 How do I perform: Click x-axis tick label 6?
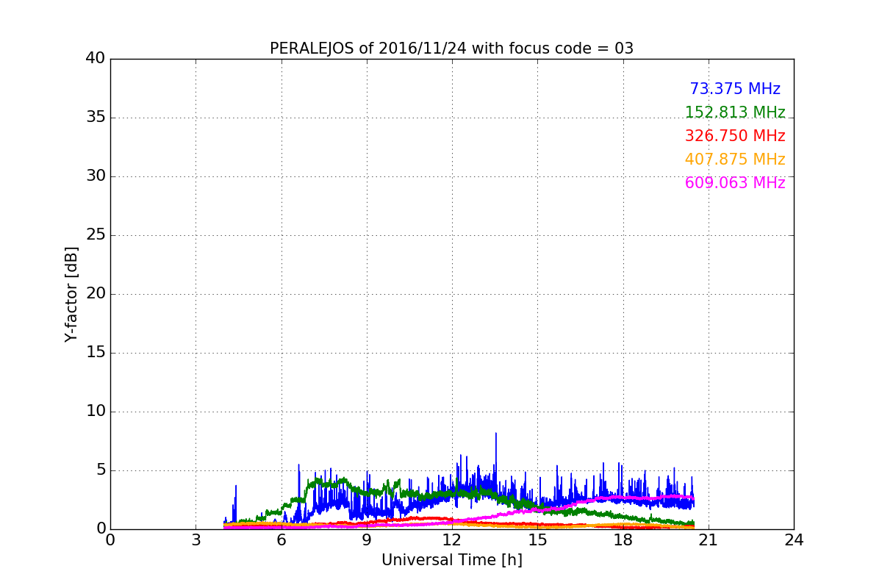coord(281,540)
